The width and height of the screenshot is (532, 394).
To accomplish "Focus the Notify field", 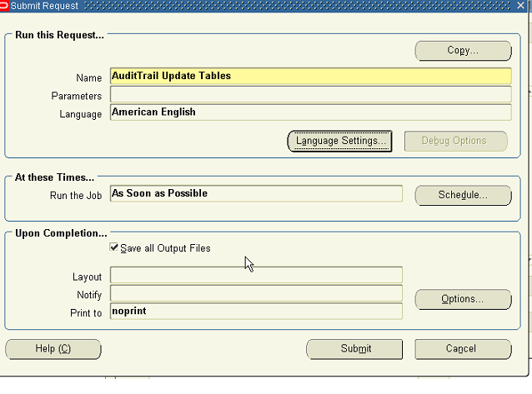I will coord(255,294).
